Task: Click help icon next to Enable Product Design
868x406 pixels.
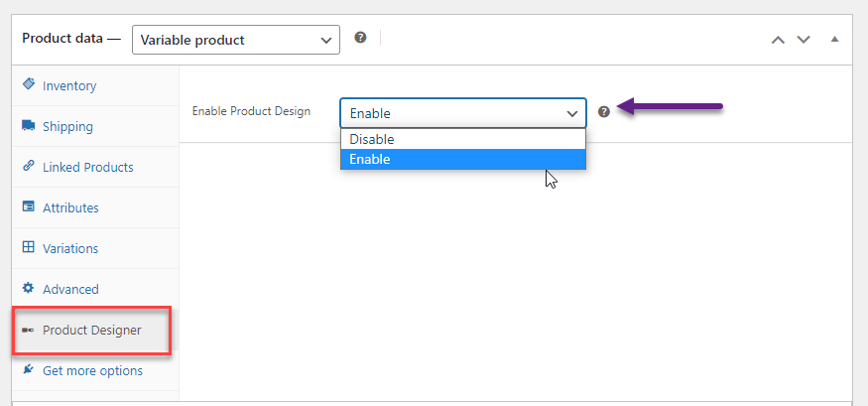Action: [604, 112]
